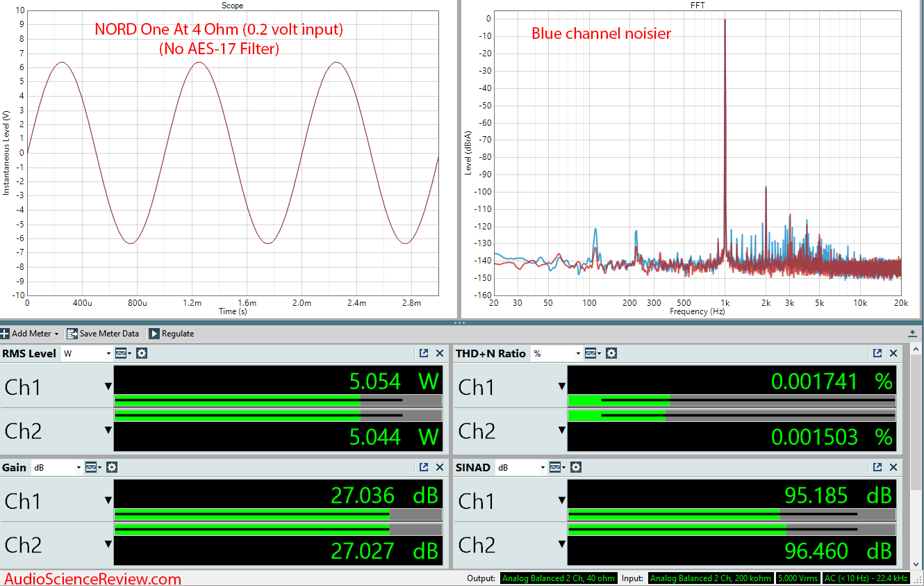Expand Ch2 arrow in THD+N Ratio meter
The image size is (924, 586).
coord(561,430)
